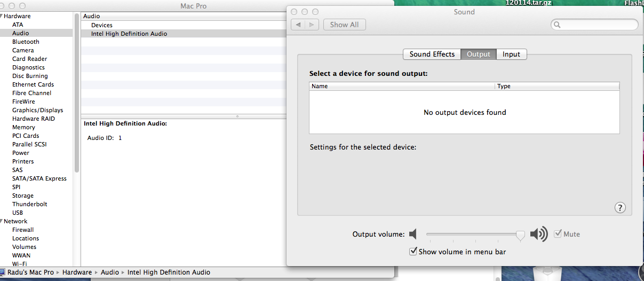This screenshot has width=644, height=281.
Task: Click the loud volume speaker icon
Action: 539,234
